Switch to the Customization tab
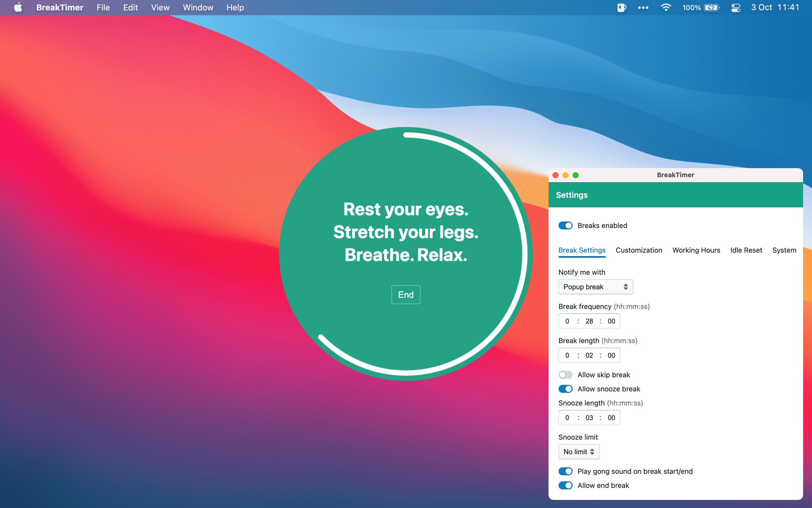This screenshot has height=508, width=812. (x=639, y=250)
